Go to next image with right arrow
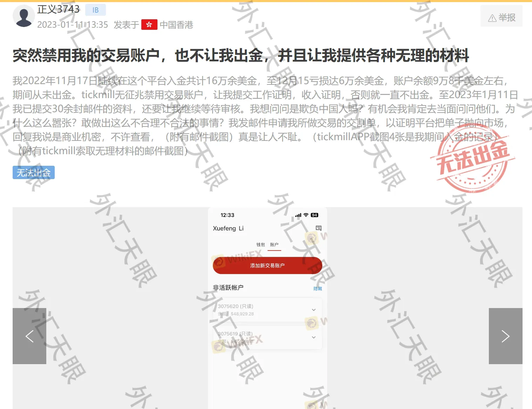This screenshot has width=532, height=409. coord(506,336)
